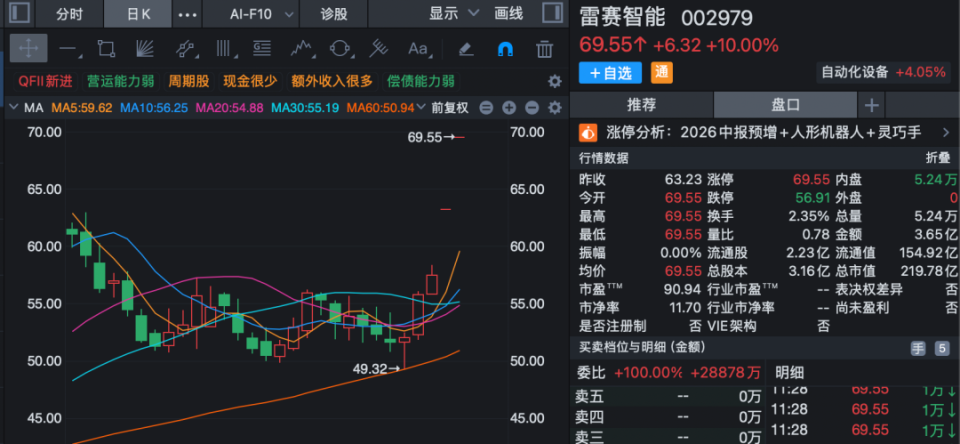
Task: Click the MA10:56.25 label
Action: pyautogui.click(x=154, y=108)
